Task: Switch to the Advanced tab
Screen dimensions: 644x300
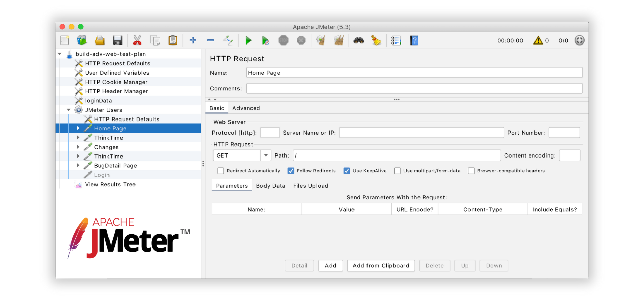Action: 246,108
